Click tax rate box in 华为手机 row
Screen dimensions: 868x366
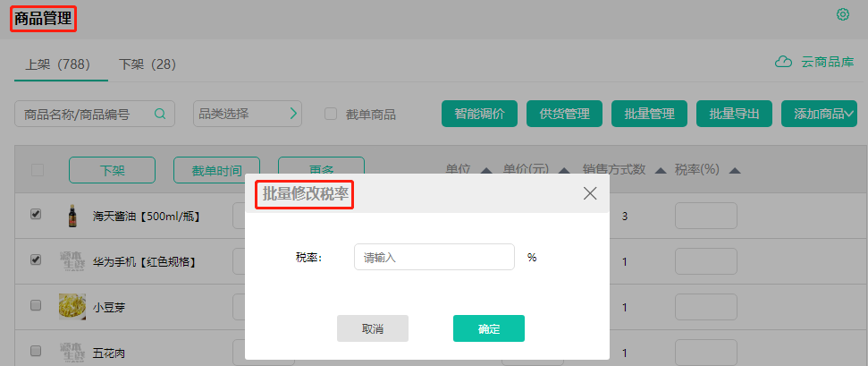(706, 261)
